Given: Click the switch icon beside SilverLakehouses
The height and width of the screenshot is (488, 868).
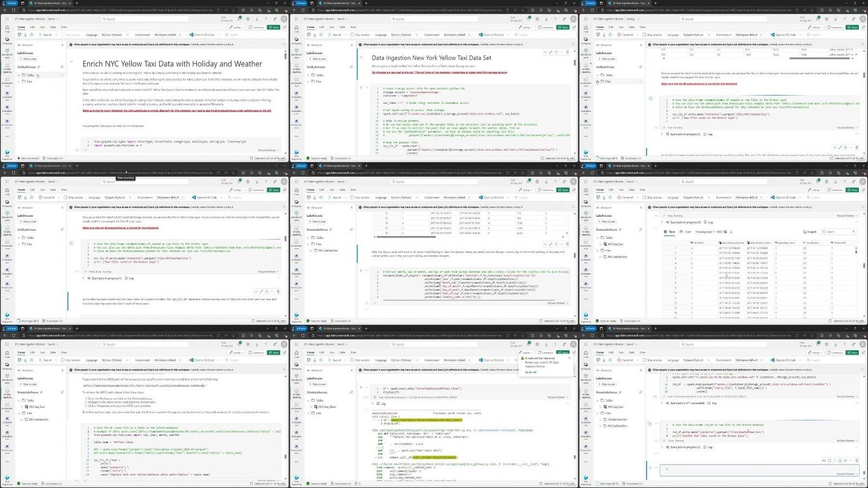Looking at the screenshot, I should [x=351, y=392].
